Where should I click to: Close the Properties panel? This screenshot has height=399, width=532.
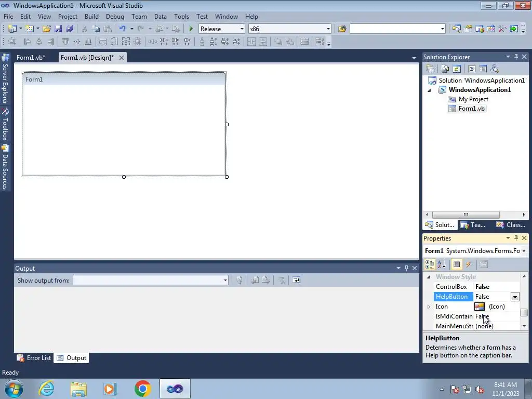click(x=524, y=238)
